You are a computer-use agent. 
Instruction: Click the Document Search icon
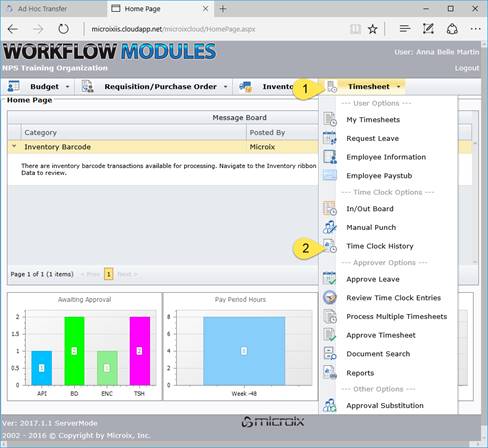coord(330,353)
